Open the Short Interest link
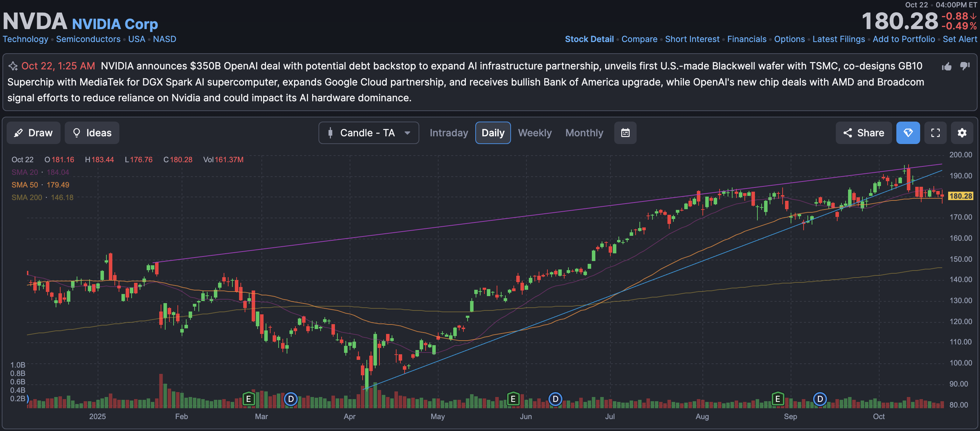 click(x=692, y=39)
